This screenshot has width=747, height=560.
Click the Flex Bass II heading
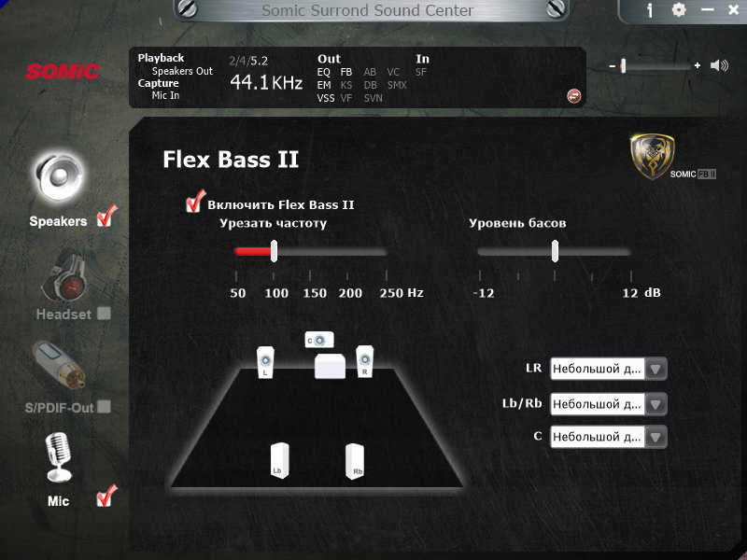[x=231, y=159]
